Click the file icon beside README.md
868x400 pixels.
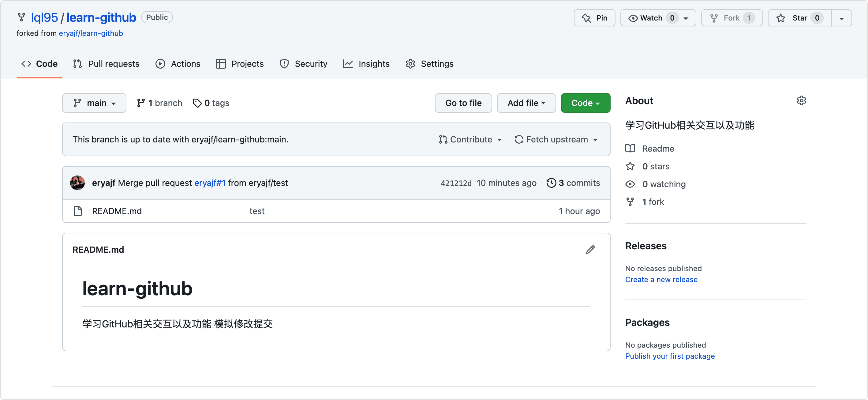78,211
